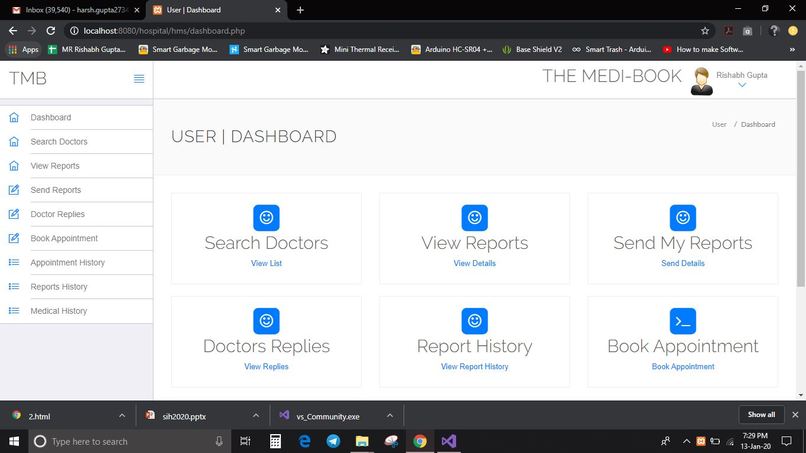Click the Dashboard home icon in sidebar

[x=14, y=117]
